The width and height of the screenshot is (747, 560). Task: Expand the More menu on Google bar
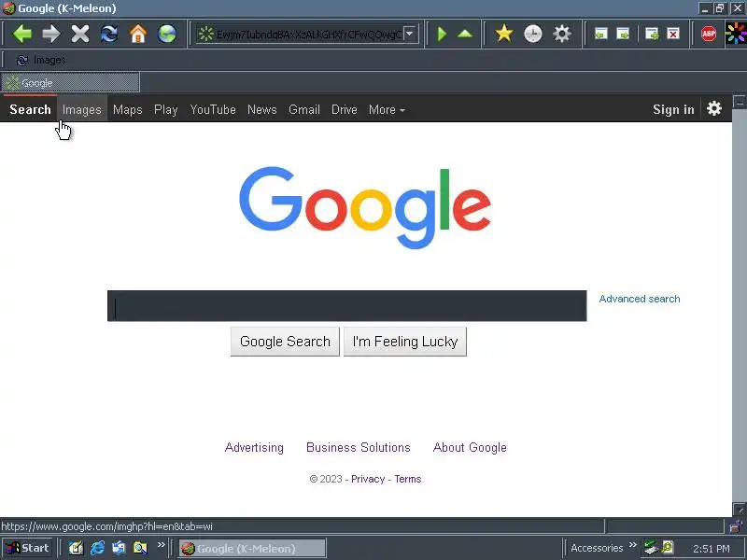[x=387, y=109]
